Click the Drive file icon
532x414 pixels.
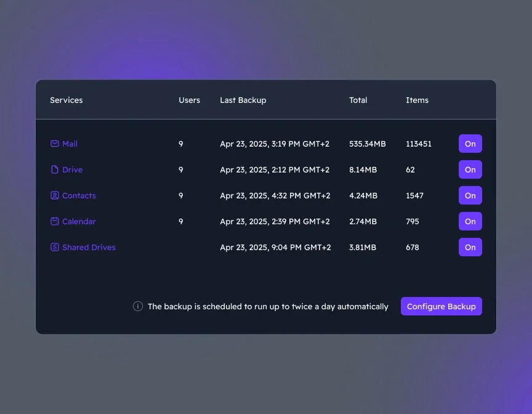pos(55,169)
